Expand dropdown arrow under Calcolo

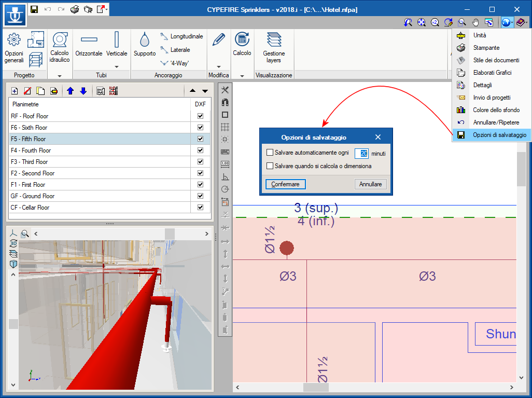click(x=242, y=76)
